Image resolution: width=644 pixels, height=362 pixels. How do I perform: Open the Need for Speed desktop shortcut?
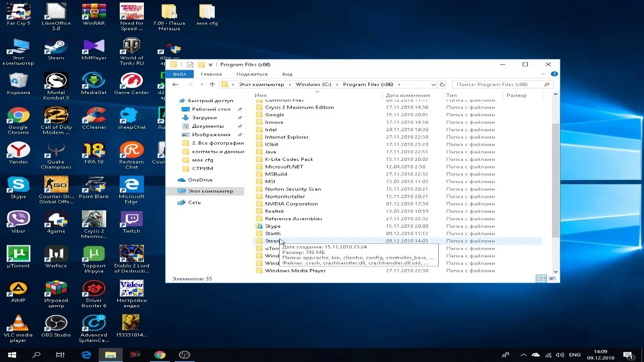pos(132,17)
